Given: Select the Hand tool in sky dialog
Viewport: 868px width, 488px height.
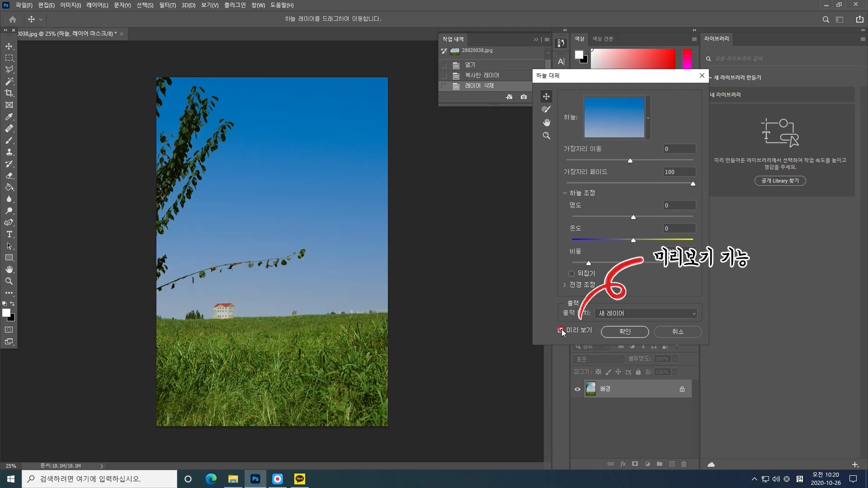Looking at the screenshot, I should point(546,122).
